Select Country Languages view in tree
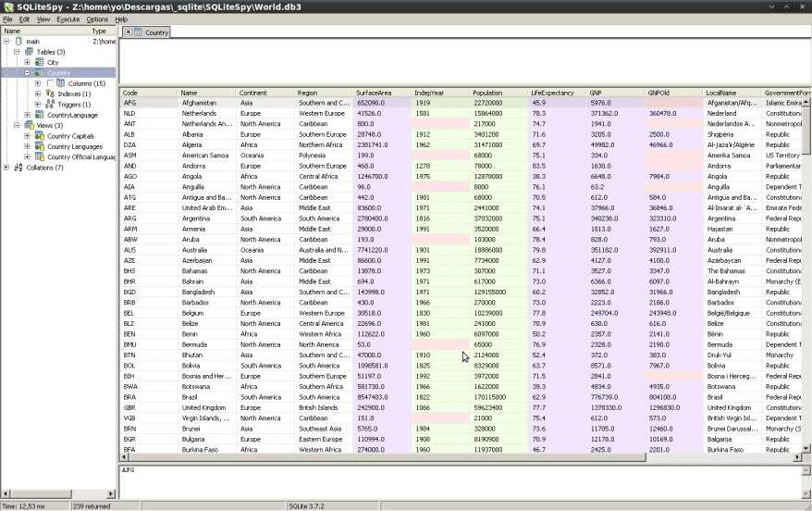 point(75,146)
